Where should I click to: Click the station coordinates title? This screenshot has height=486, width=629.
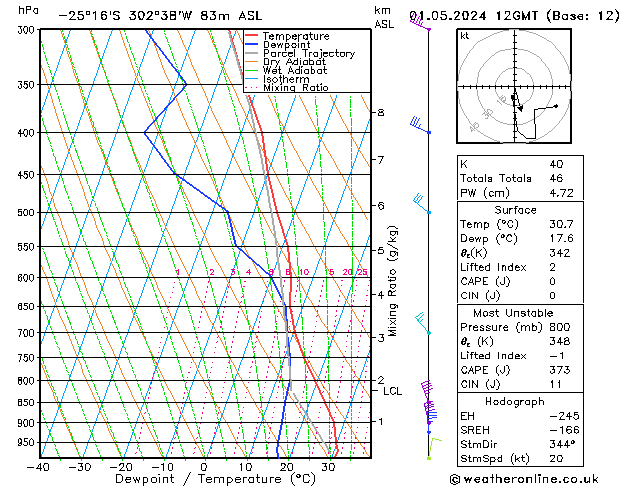tap(160, 16)
